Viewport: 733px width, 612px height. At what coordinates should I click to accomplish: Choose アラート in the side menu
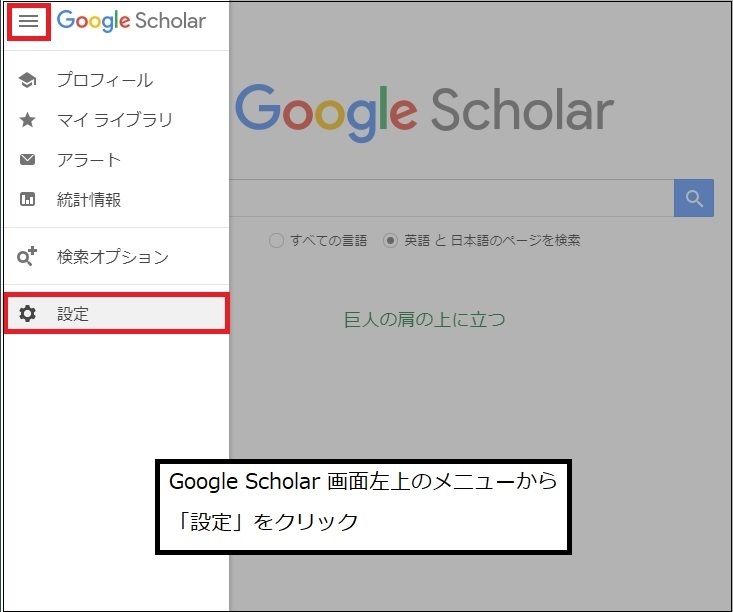click(89, 160)
